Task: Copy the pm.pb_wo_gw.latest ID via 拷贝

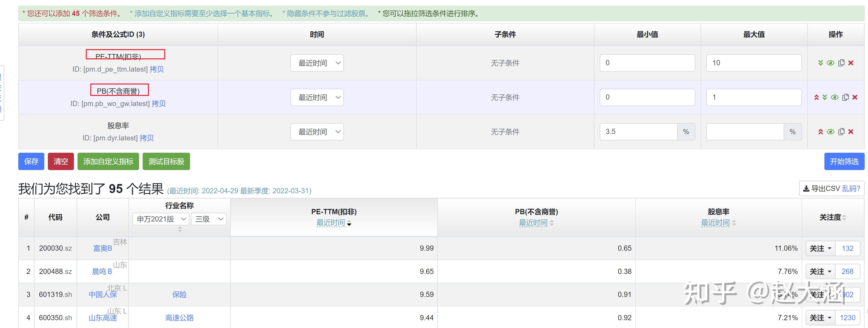Action: (159, 104)
